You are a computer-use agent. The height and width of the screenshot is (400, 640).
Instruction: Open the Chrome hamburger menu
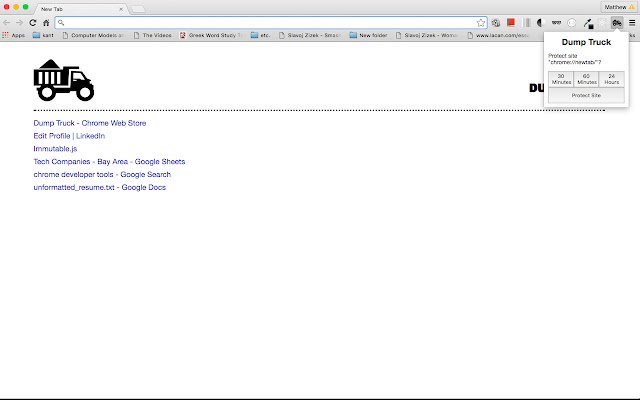[632, 23]
